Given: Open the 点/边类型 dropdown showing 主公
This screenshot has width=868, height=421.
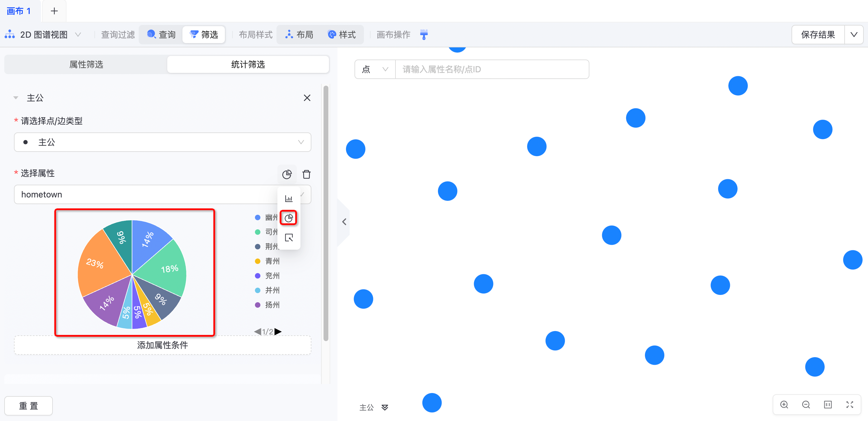Looking at the screenshot, I should 162,142.
